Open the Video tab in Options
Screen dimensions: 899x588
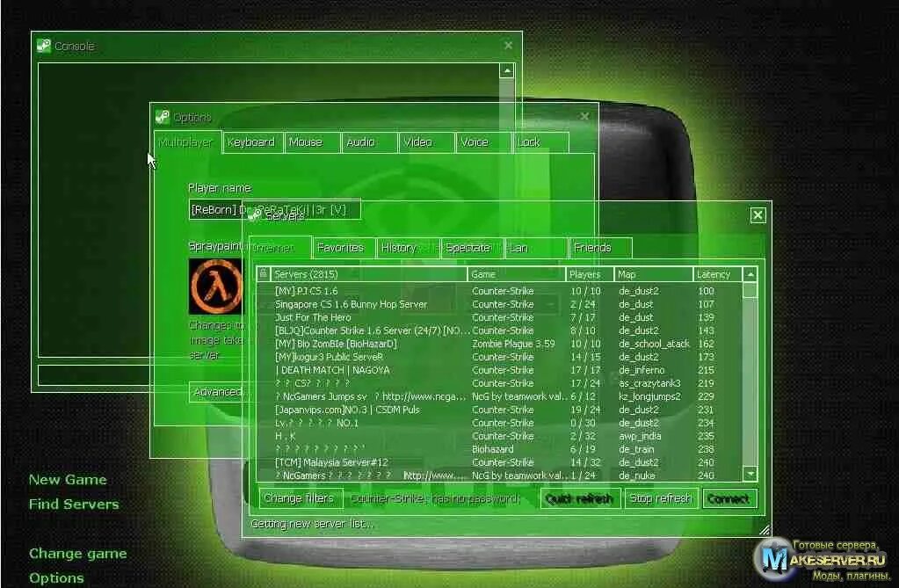click(426, 142)
